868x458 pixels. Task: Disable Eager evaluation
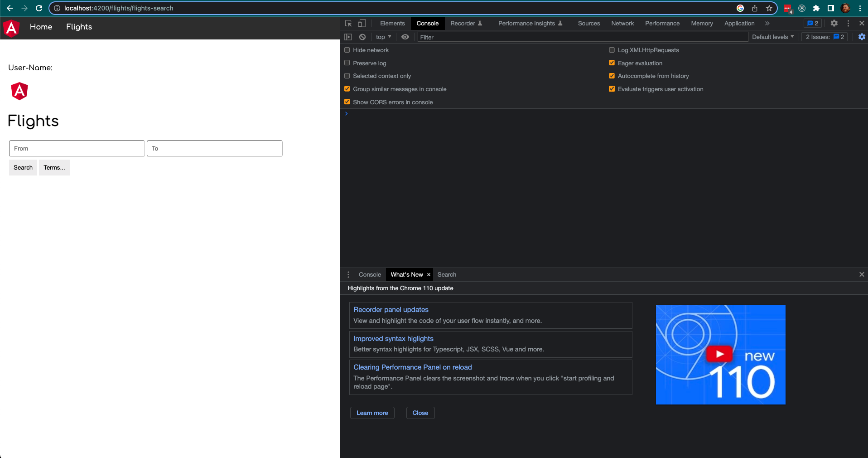pos(612,63)
